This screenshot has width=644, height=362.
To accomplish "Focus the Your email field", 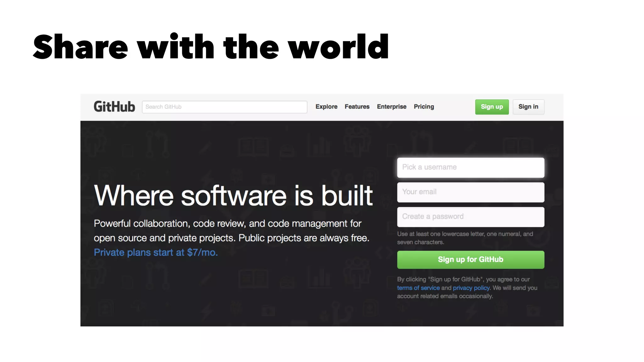I will [x=470, y=192].
